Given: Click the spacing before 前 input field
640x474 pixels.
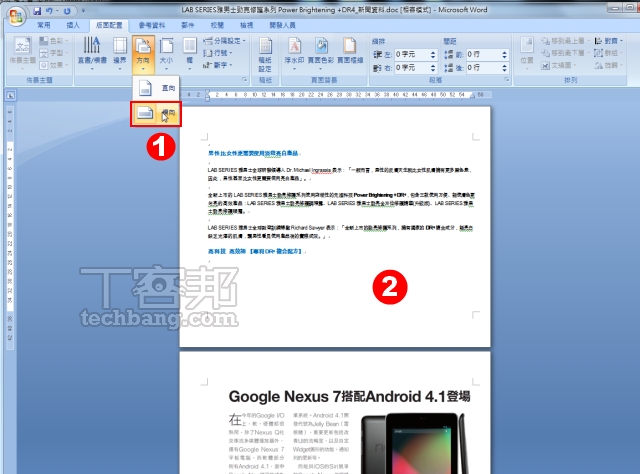Looking at the screenshot, I should point(483,54).
